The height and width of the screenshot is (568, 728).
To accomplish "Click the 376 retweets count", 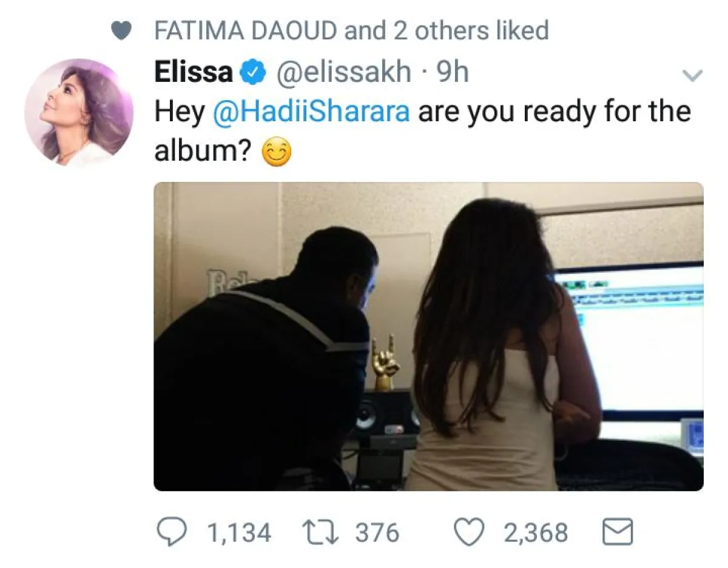I will click(377, 533).
